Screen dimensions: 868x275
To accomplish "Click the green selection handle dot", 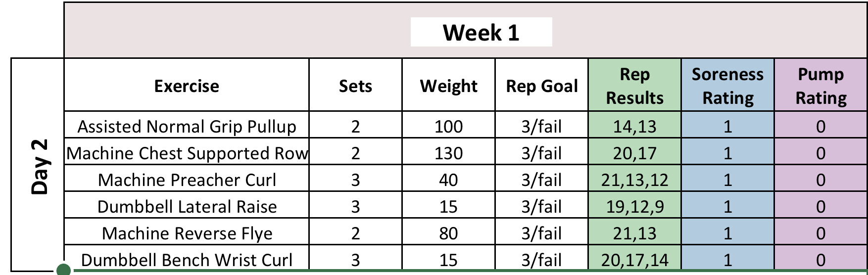I will click(64, 270).
